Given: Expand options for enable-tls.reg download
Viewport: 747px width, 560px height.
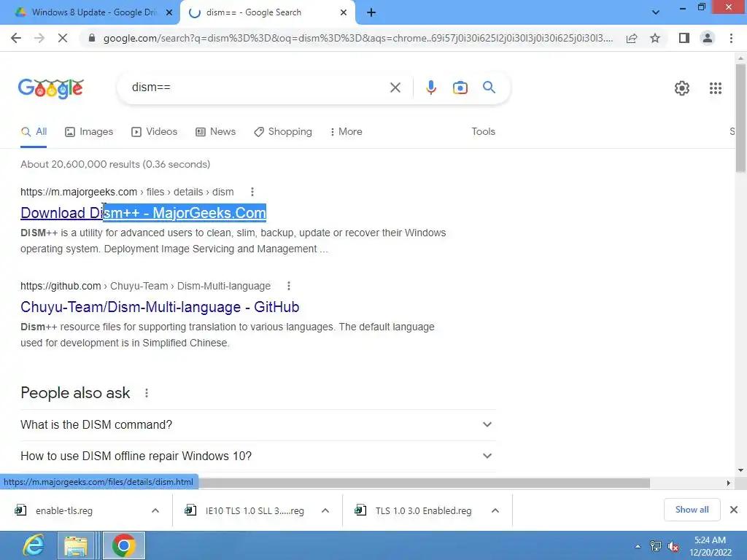Looking at the screenshot, I should pos(155,510).
